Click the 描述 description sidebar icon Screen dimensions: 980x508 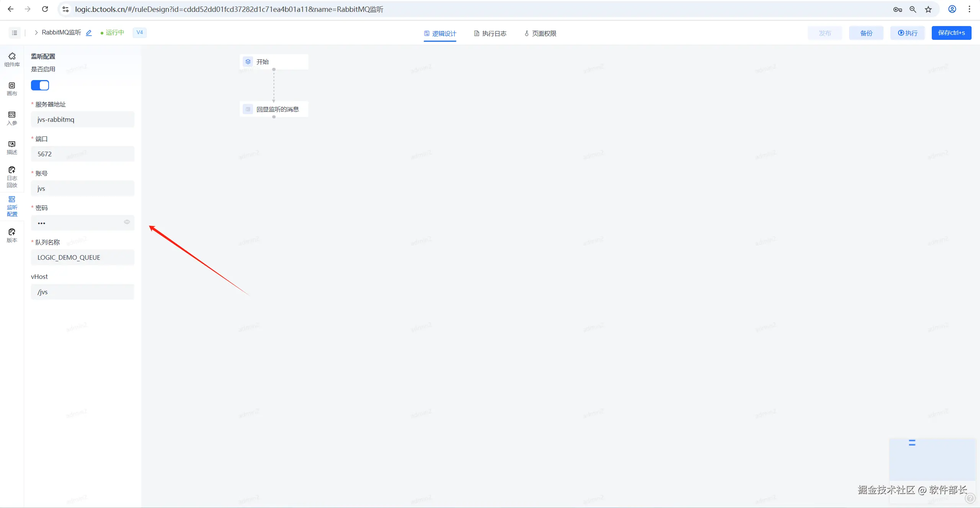point(12,147)
